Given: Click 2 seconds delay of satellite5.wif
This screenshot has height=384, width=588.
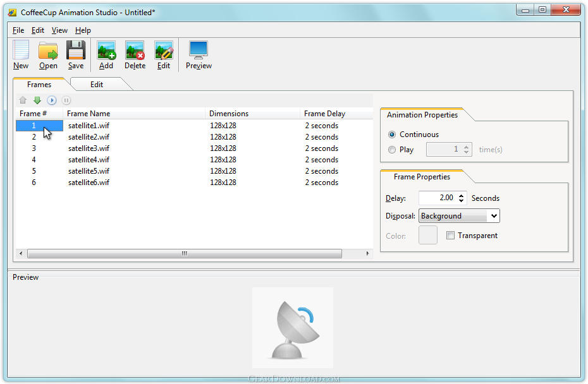Looking at the screenshot, I should click(x=322, y=171).
